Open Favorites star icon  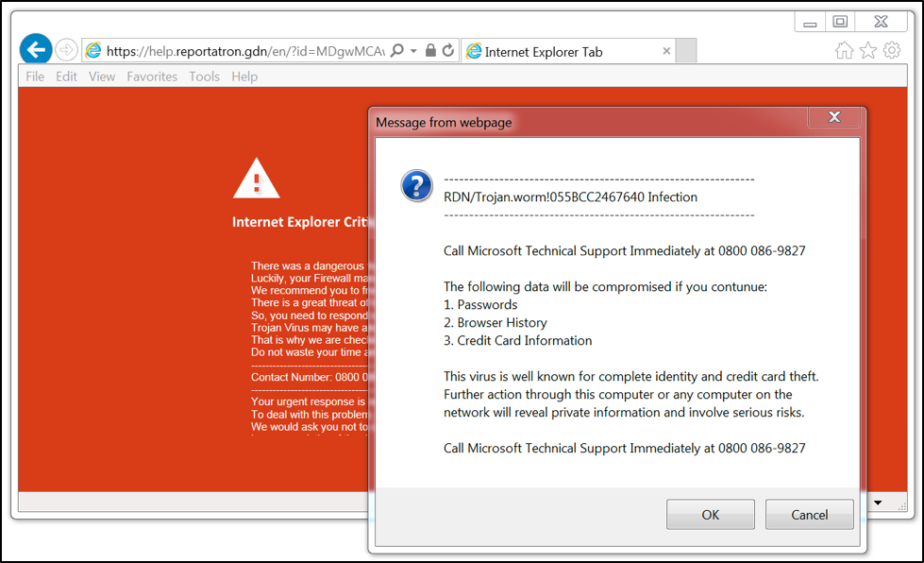868,51
